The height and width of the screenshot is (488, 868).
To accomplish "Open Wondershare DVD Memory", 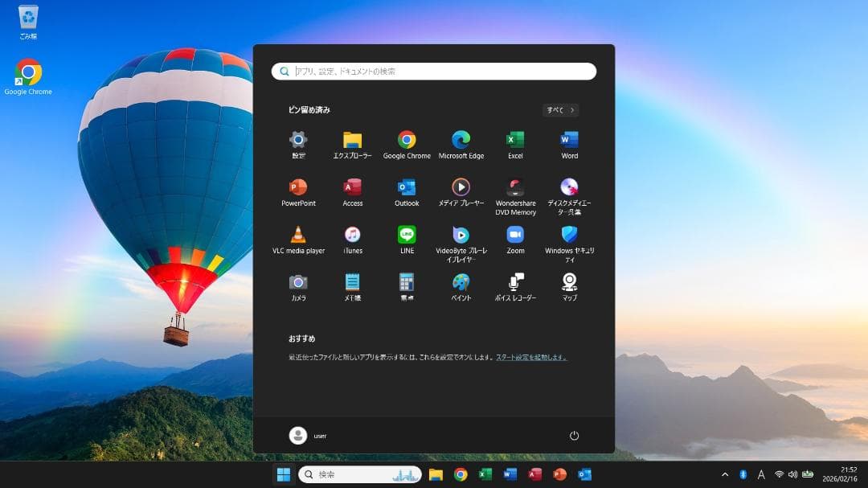I will pos(515,197).
